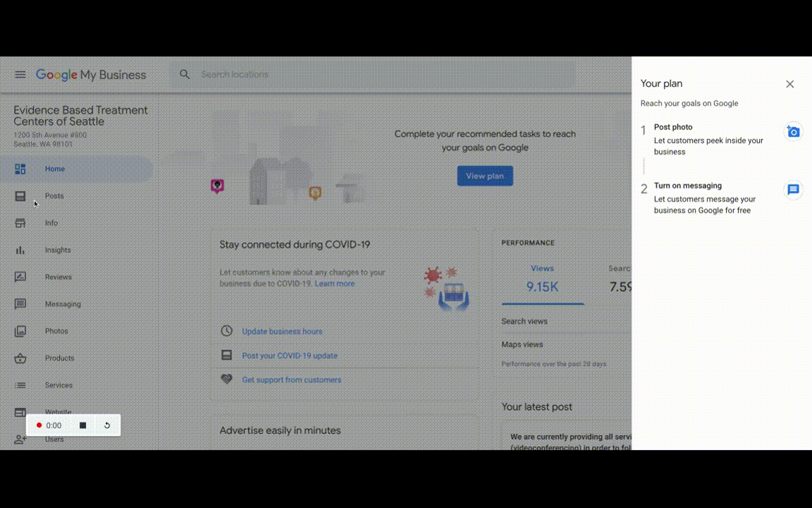812x508 pixels.
Task: Click the Learn more link
Action: pyautogui.click(x=335, y=284)
